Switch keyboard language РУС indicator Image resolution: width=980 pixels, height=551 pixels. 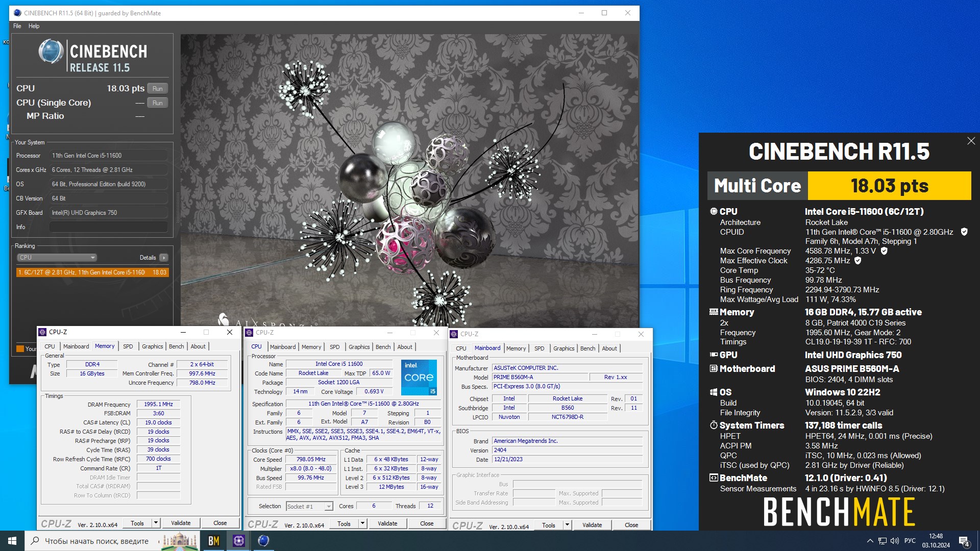coord(910,541)
